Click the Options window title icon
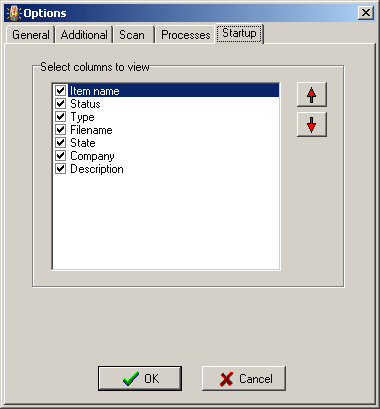This screenshot has width=380, height=409. click(x=14, y=13)
